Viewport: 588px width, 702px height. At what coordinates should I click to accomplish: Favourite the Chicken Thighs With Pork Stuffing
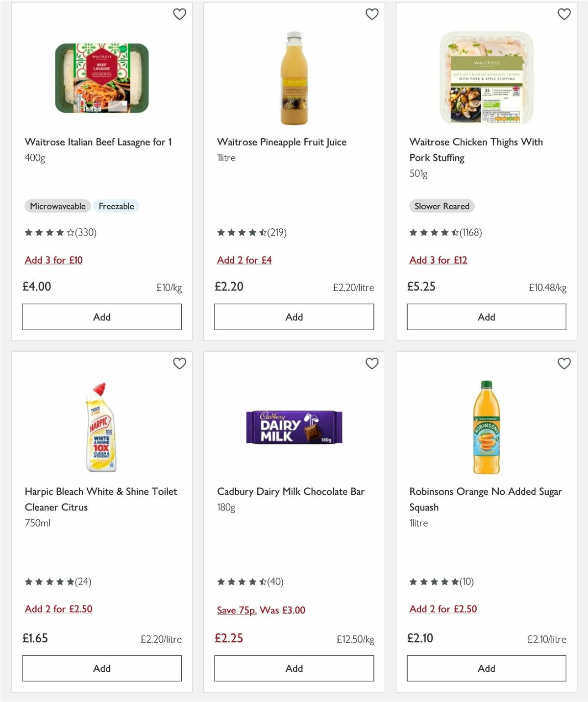click(564, 14)
